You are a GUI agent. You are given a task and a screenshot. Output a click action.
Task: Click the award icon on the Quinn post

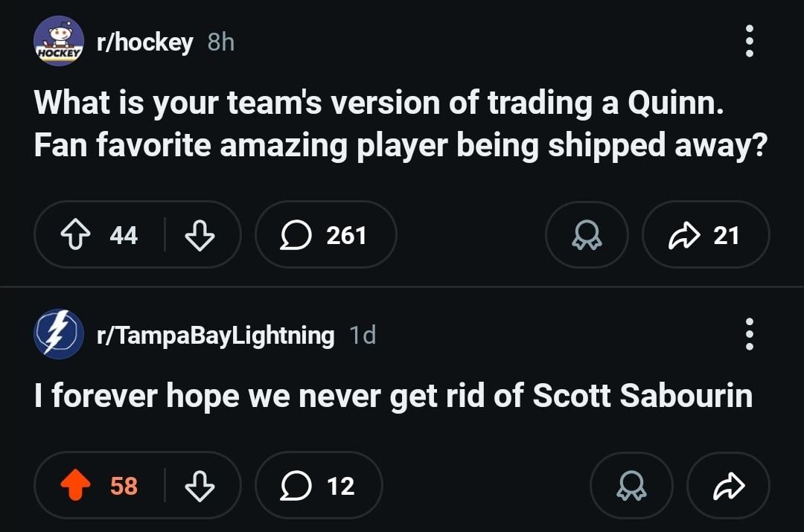[587, 235]
